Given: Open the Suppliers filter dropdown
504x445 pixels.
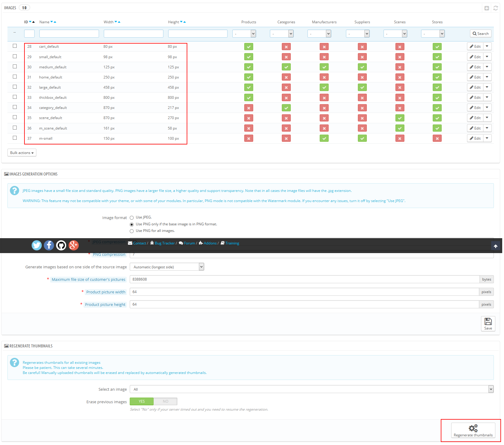Looking at the screenshot, I should pos(358,34).
